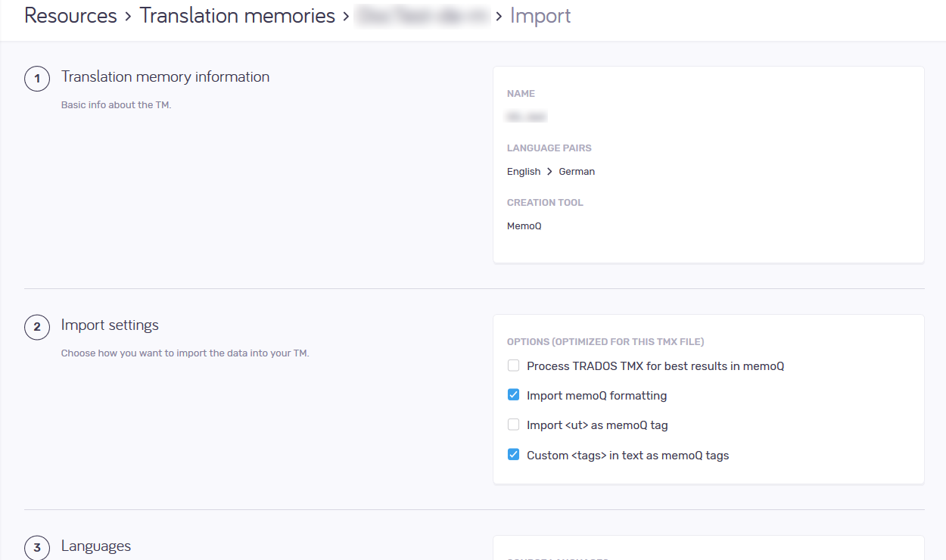
Task: Enable Process TRADOS TMX checkbox
Action: point(514,366)
